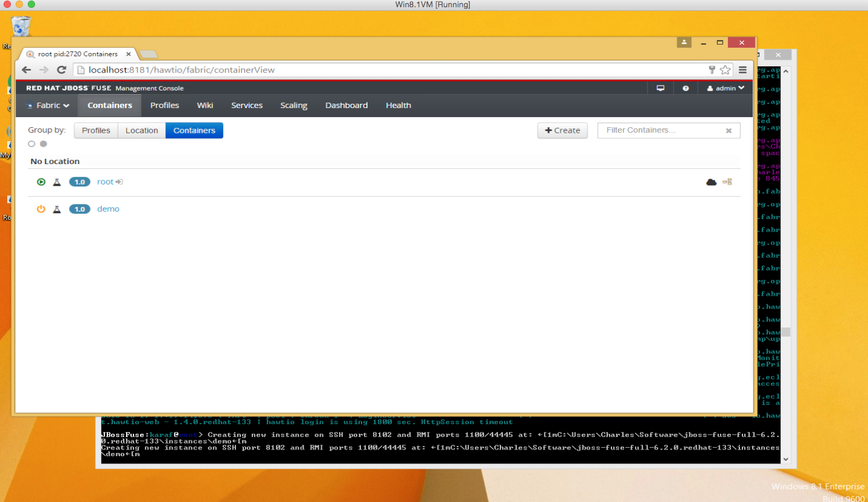The height and width of the screenshot is (502, 868).
Task: Click the flask icon in root row
Action: 57,182
